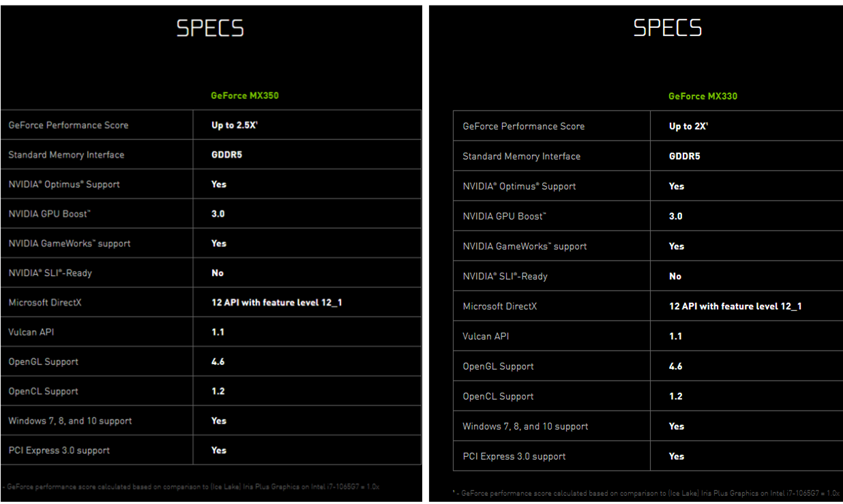Screen dimensions: 843x504
Task: Click Standard Memory Interface in the MX330 table
Action: pyautogui.click(x=521, y=156)
